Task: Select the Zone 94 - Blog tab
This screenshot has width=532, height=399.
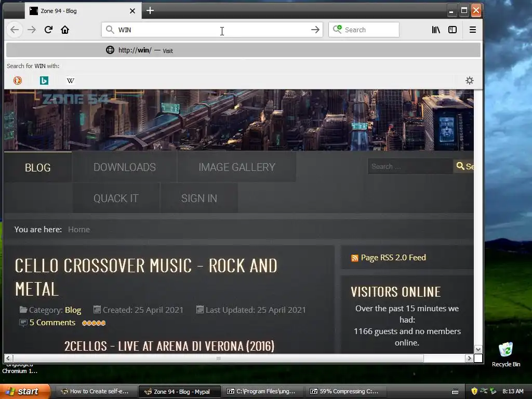Action: 83,11
